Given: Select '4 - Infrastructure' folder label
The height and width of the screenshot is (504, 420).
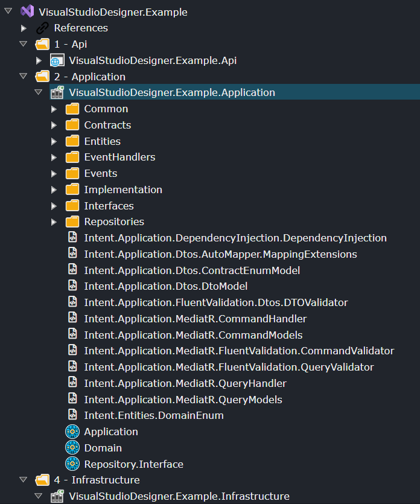Looking at the screenshot, I should pyautogui.click(x=97, y=480).
